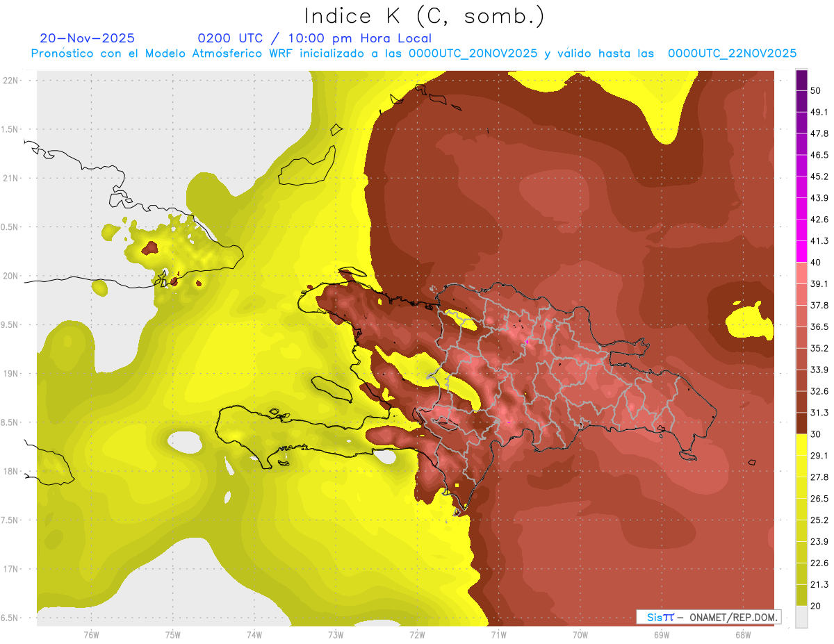Click the 'Indice K (C, somb.)' title
This screenshot has width=834, height=644.
(x=425, y=17)
